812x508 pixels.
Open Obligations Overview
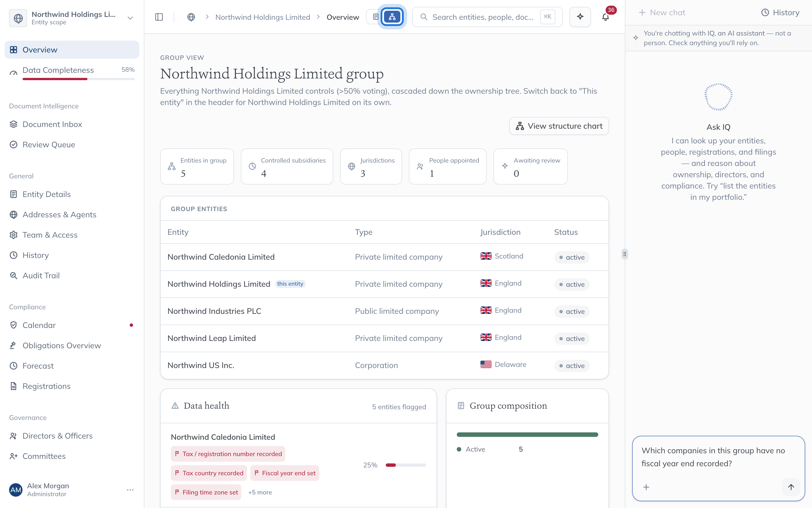click(72, 345)
